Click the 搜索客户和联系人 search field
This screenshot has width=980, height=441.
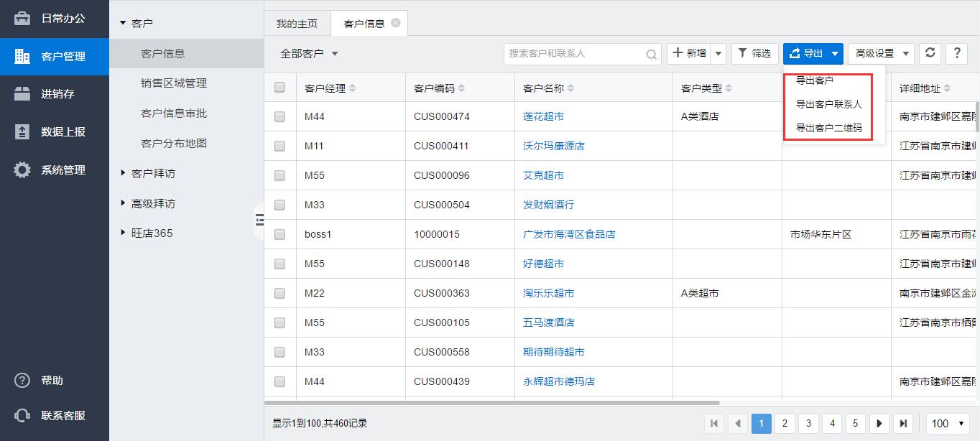click(x=575, y=54)
